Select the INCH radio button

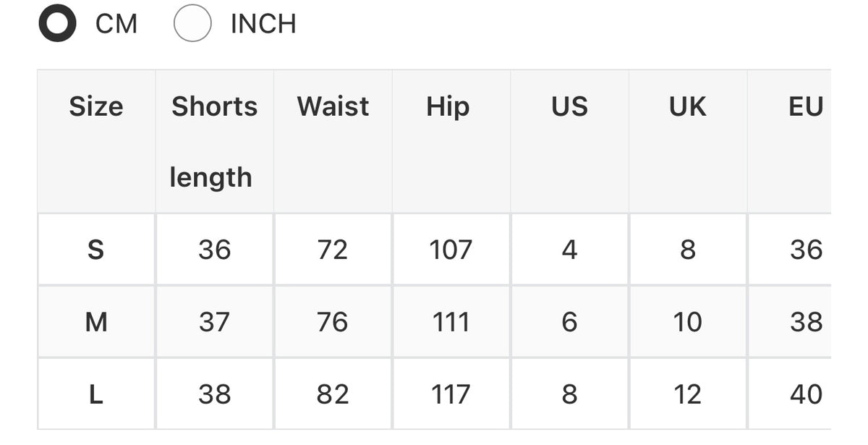(192, 23)
